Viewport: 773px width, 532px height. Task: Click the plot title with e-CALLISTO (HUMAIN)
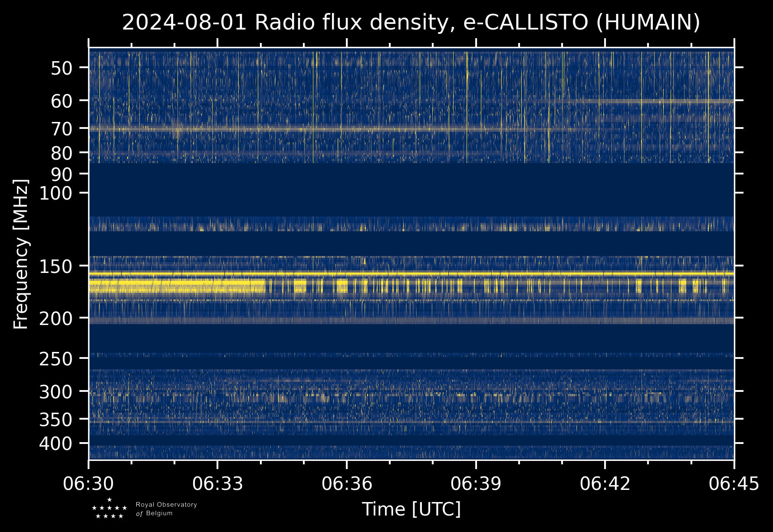(x=411, y=23)
